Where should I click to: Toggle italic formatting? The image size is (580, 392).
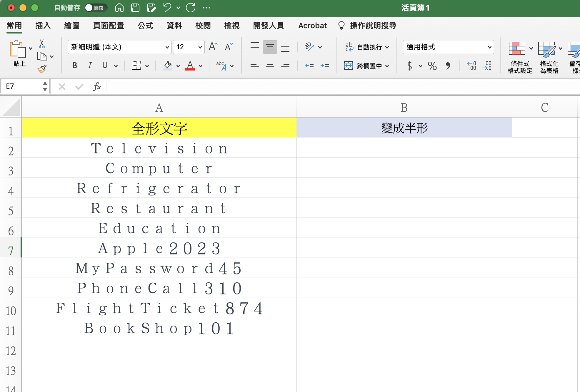90,66
